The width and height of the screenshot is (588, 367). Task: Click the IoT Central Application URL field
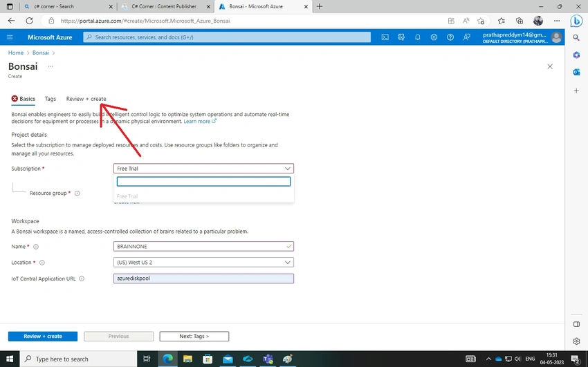(x=203, y=279)
